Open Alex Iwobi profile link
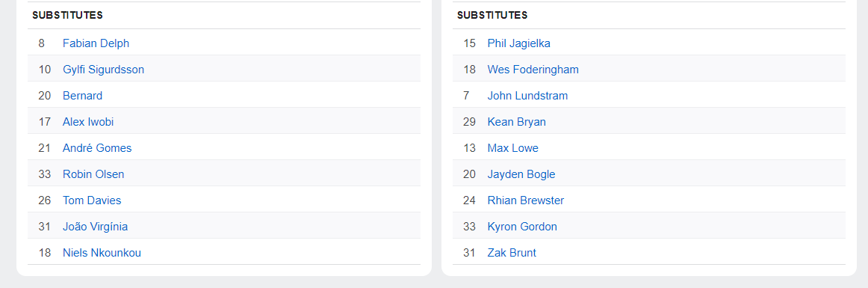 [x=88, y=122]
